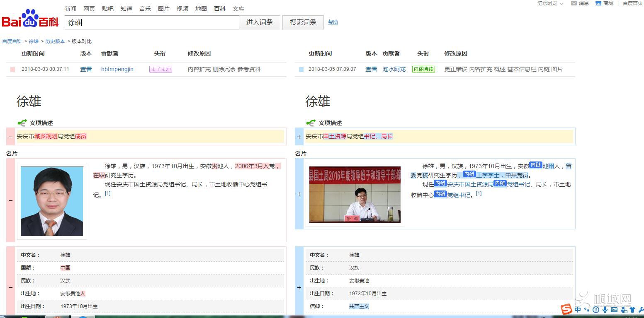Image resolution: width=644 pixels, height=318 pixels.
Task: Click the pink marker of the 2018-03-03 version
Action: (13, 70)
